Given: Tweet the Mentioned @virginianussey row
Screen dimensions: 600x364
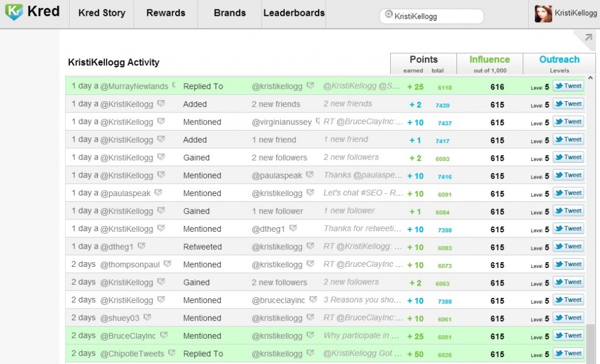Looking at the screenshot, I should point(568,122).
